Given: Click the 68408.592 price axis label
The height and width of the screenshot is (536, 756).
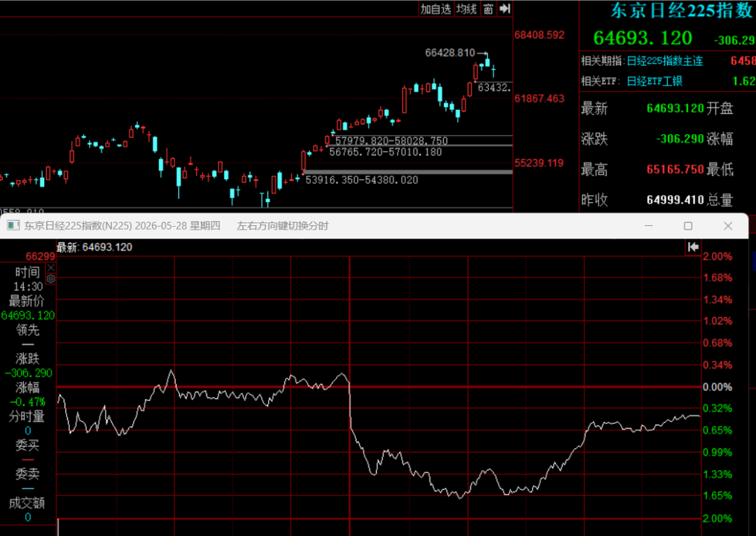Looking at the screenshot, I should pyautogui.click(x=539, y=35).
